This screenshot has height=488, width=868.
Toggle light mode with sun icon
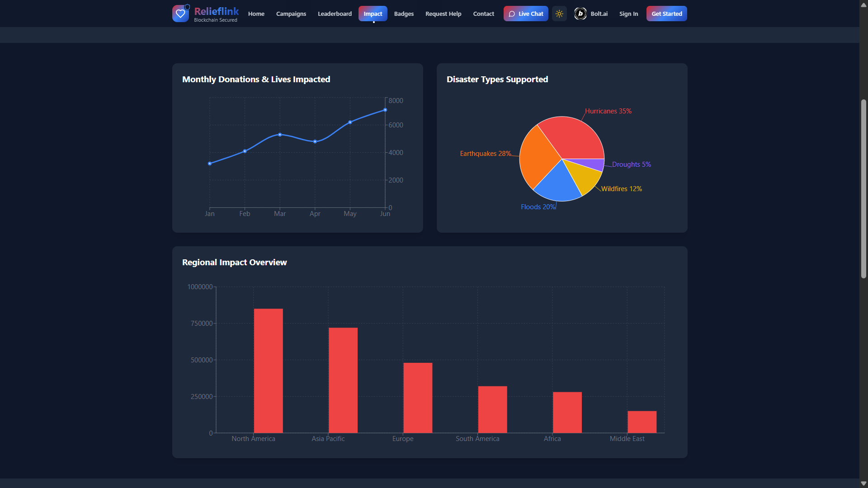coord(559,14)
